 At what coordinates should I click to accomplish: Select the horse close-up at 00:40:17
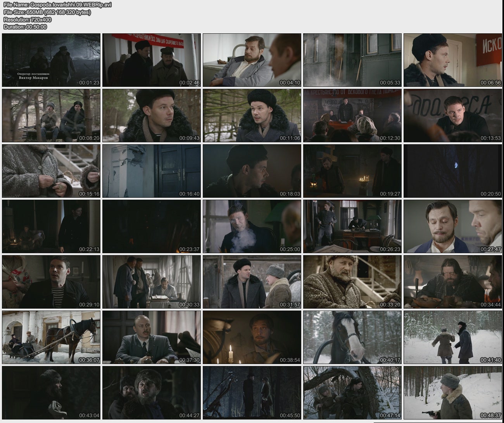coord(352,337)
